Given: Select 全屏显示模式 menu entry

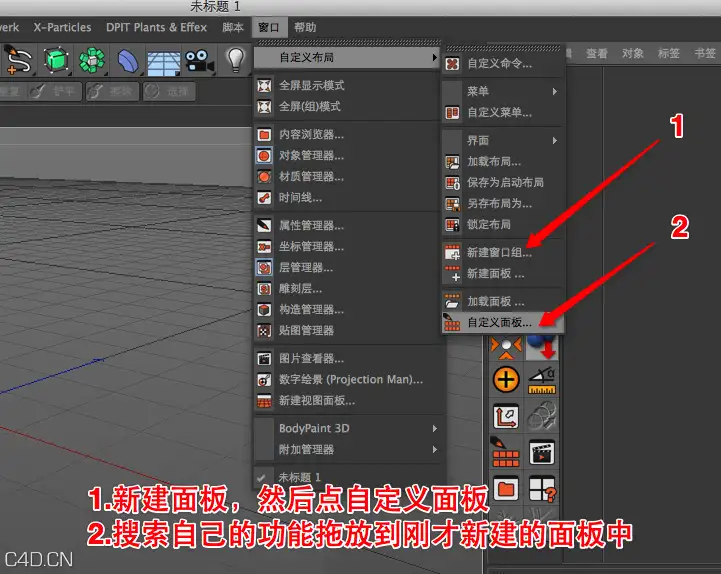Looking at the screenshot, I should click(x=347, y=86).
